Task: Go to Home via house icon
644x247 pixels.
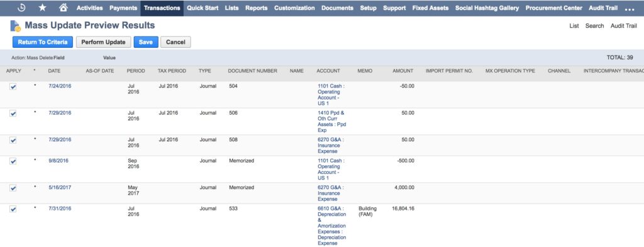Action: [63, 8]
